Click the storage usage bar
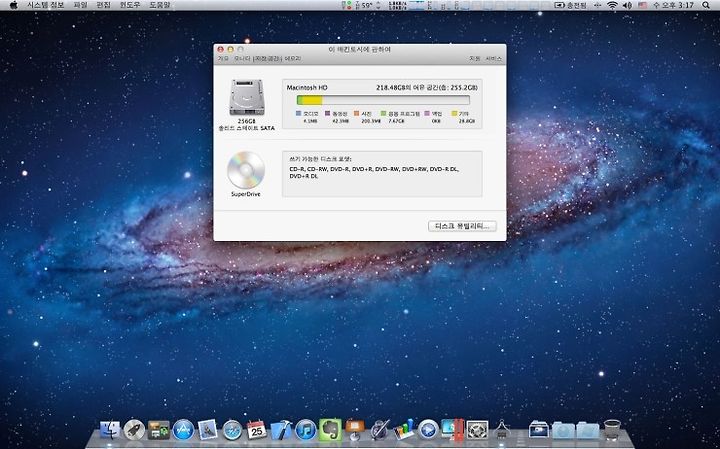Viewport: 720px width, 449px height. (x=383, y=100)
